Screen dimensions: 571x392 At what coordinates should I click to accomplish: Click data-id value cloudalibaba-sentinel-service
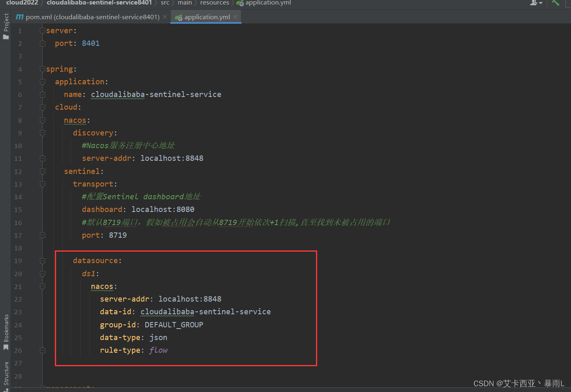(205, 312)
